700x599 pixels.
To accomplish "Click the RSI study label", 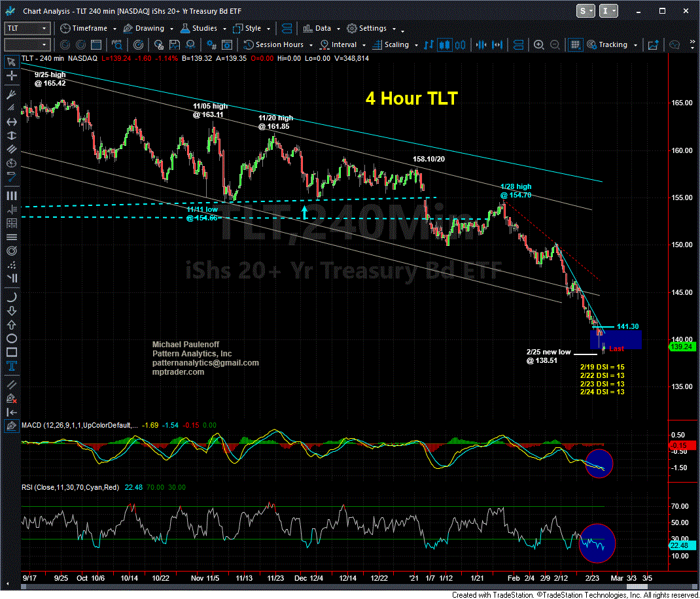I will coord(71,487).
